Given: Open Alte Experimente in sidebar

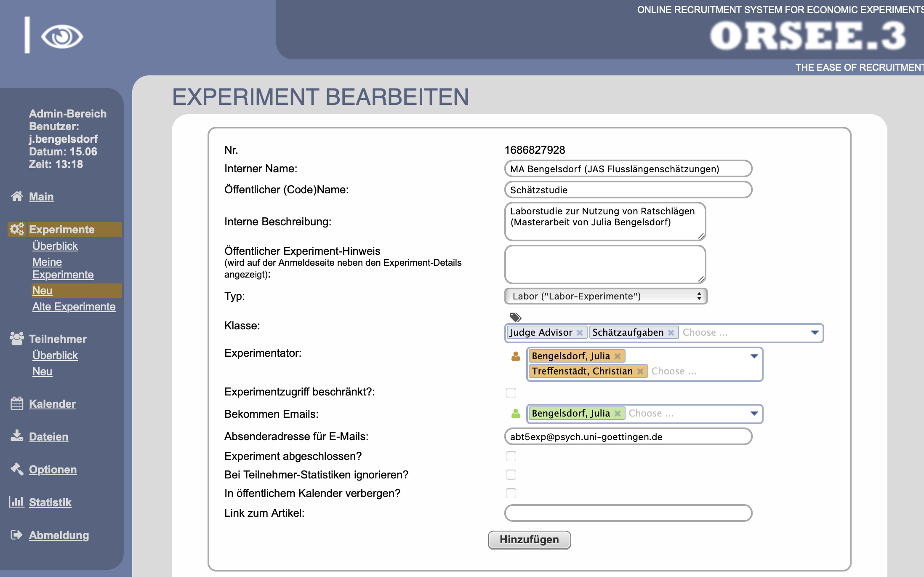Looking at the screenshot, I should (x=74, y=307).
